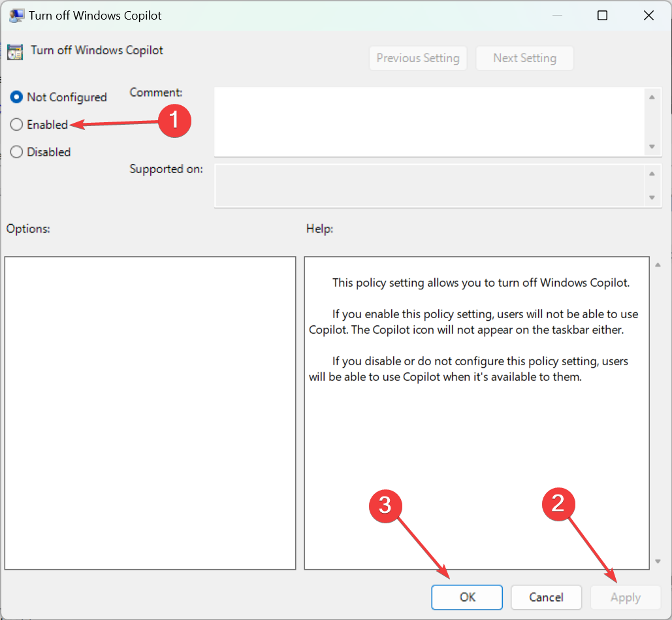Click the policy icon beside the heading
Image resolution: width=672 pixels, height=620 pixels.
click(15, 52)
